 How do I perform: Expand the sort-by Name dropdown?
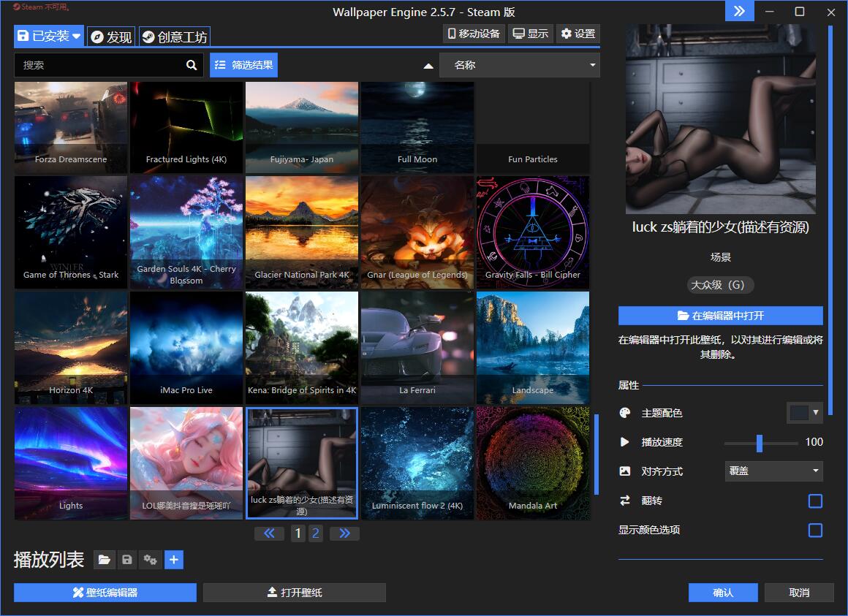pos(520,65)
